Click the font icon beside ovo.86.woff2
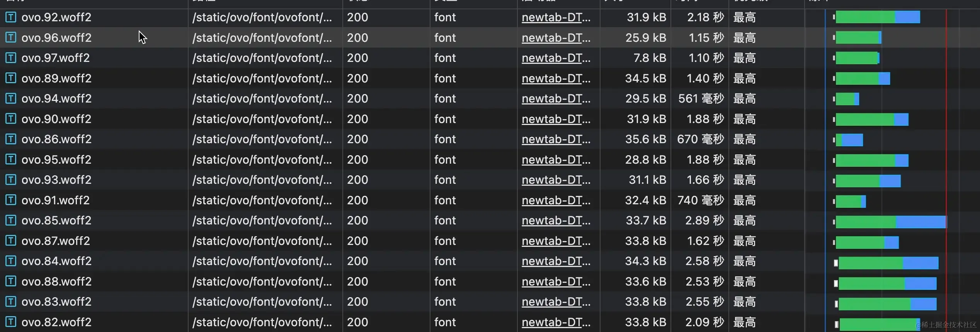 click(11, 139)
